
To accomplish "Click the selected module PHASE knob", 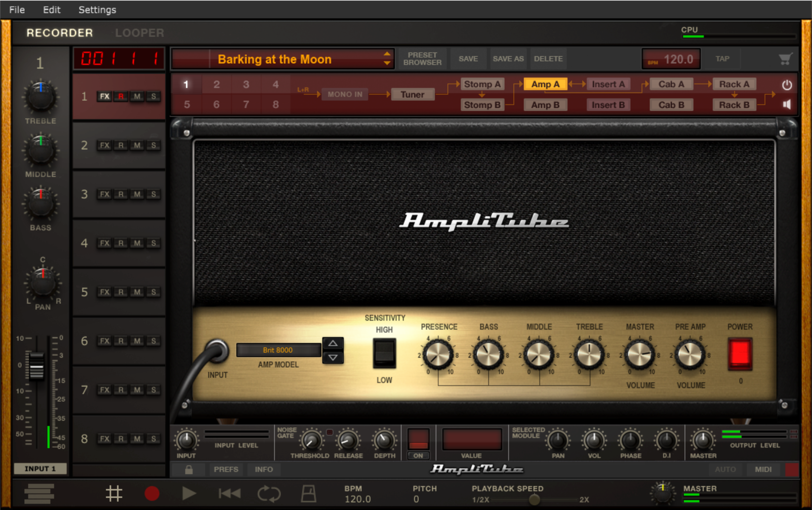I will [x=630, y=440].
